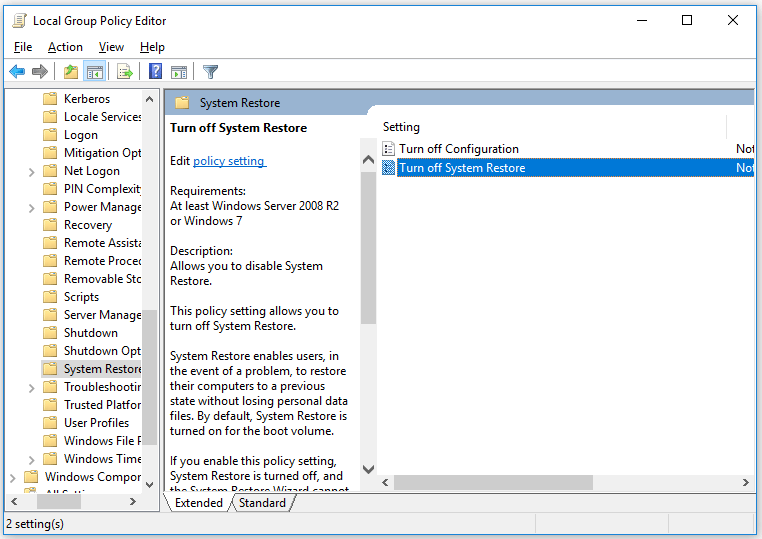
Task: Expand the Net Logon tree node
Action: [x=32, y=172]
